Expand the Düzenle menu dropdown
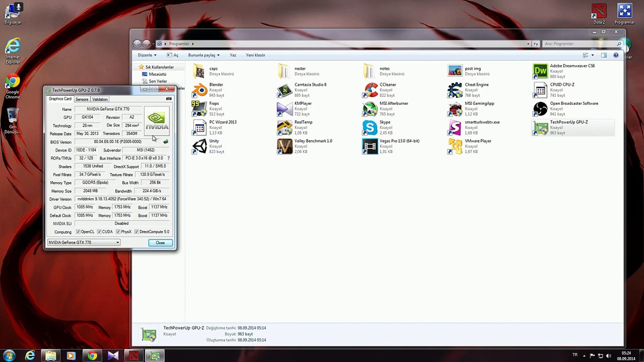 147,55
